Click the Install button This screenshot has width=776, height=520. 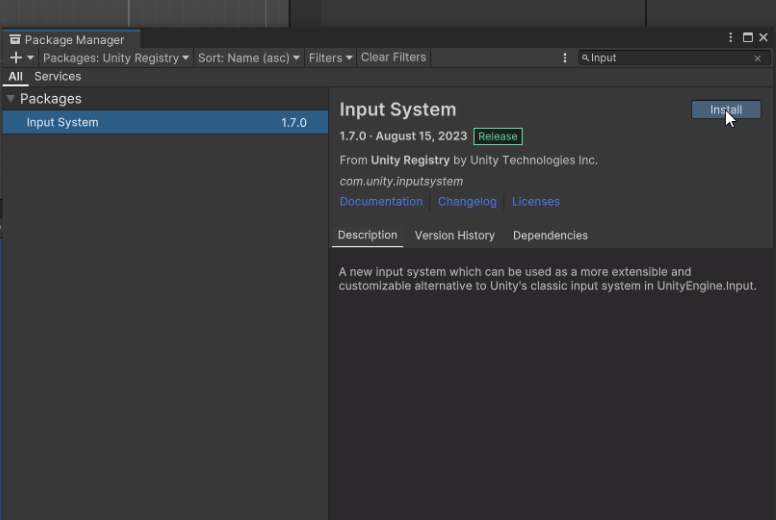pos(726,110)
